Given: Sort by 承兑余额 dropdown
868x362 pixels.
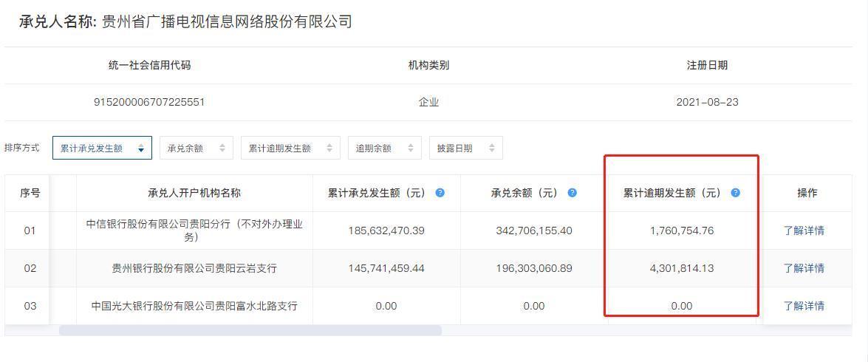Looking at the screenshot, I should click(197, 148).
